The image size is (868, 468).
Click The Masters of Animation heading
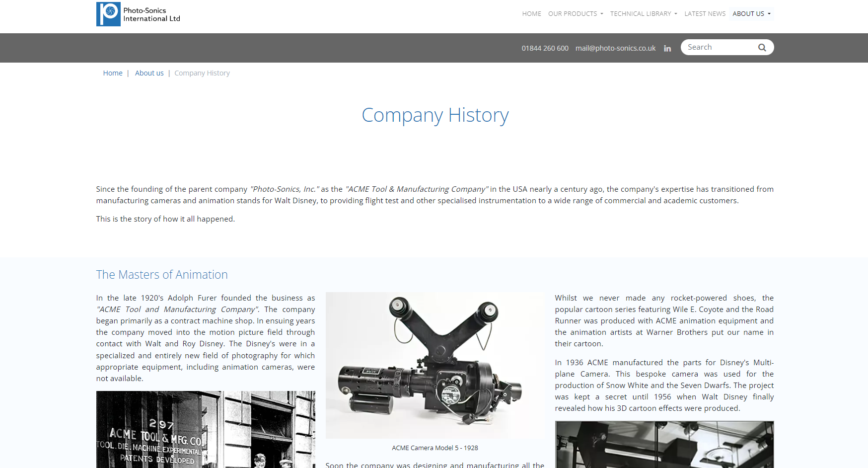click(x=162, y=275)
